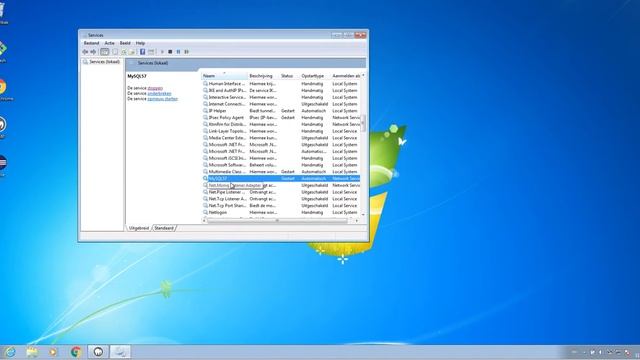Toggle the show/hide console tree toolbar icon
This screenshot has width=640, height=360.
[104, 52]
